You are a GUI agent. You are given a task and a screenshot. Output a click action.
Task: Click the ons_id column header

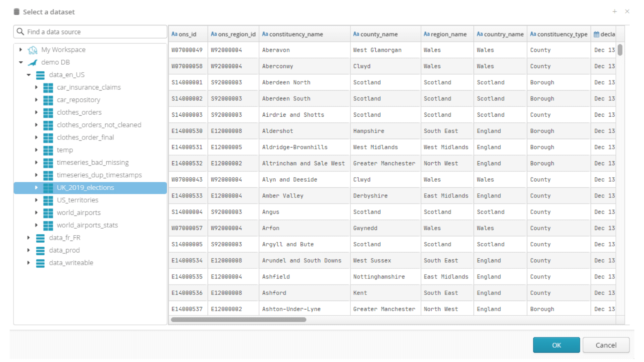pyautogui.click(x=187, y=34)
